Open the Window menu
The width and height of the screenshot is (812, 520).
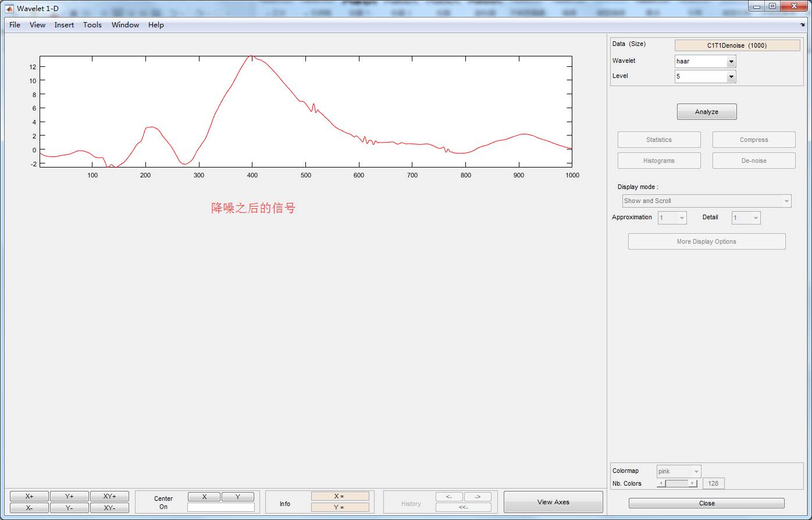[125, 25]
